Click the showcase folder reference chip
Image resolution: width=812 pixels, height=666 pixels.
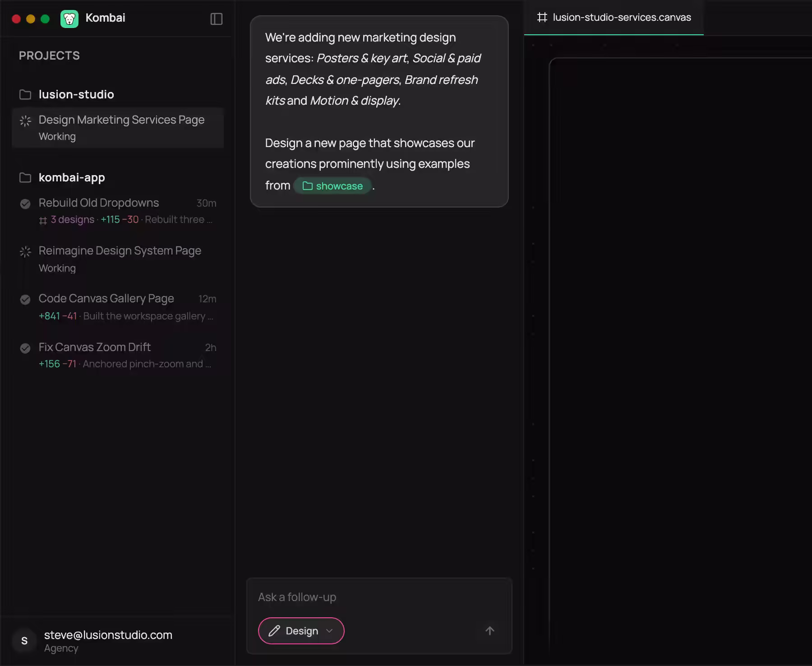pos(332,186)
